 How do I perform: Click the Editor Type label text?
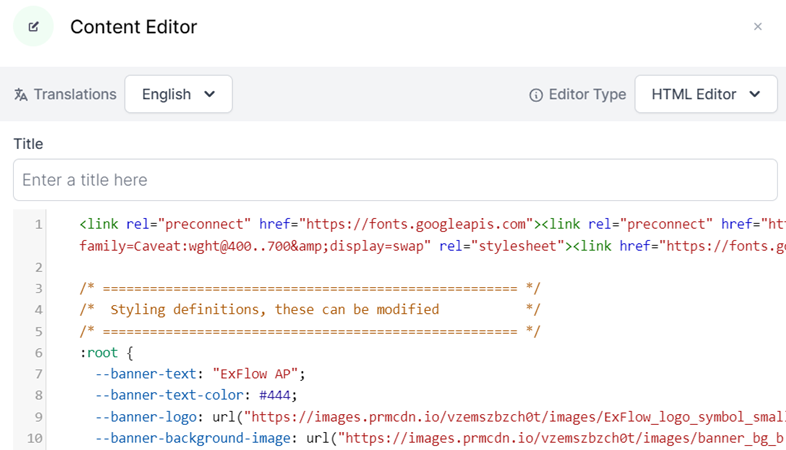point(587,94)
